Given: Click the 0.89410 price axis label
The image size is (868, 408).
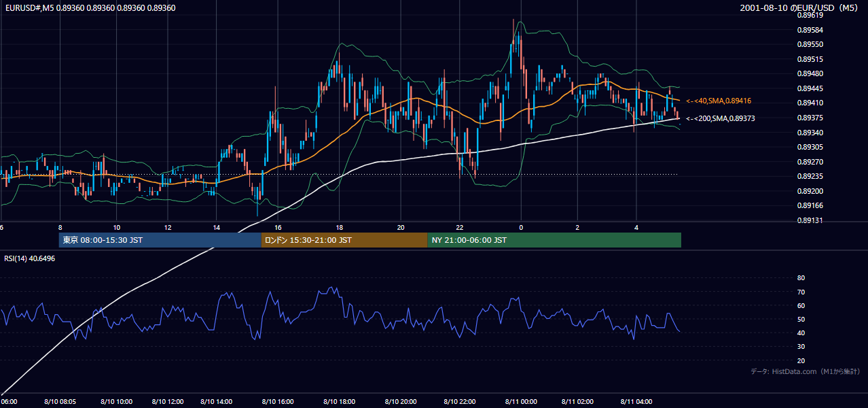Looking at the screenshot, I should [809, 103].
